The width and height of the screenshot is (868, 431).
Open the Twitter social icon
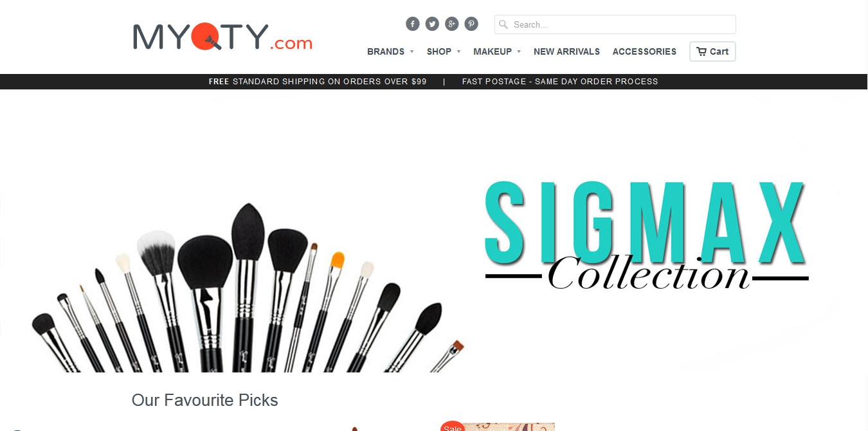click(x=432, y=24)
